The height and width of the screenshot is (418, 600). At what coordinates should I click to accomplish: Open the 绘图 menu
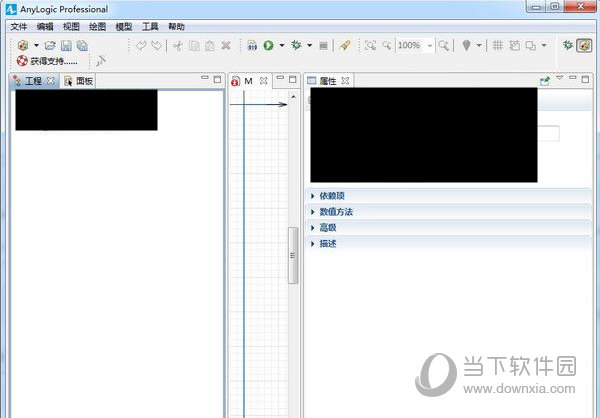[x=97, y=26]
